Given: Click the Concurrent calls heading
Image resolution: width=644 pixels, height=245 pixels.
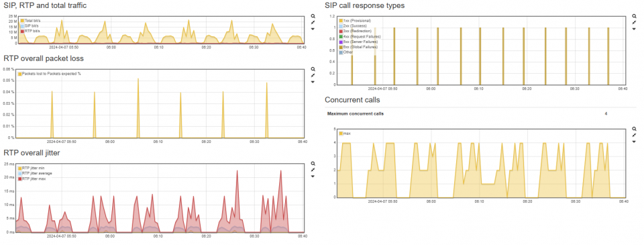Looking at the screenshot, I should pyautogui.click(x=352, y=100).
